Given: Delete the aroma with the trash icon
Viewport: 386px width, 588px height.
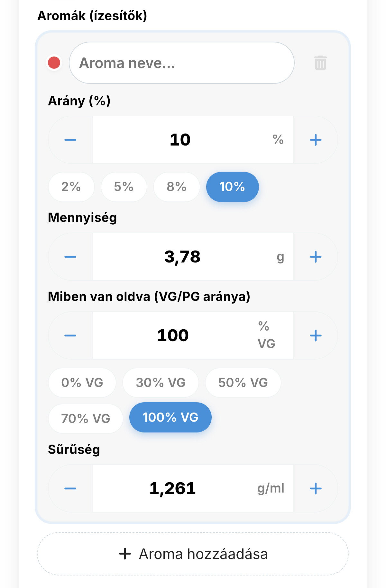Looking at the screenshot, I should pyautogui.click(x=320, y=63).
